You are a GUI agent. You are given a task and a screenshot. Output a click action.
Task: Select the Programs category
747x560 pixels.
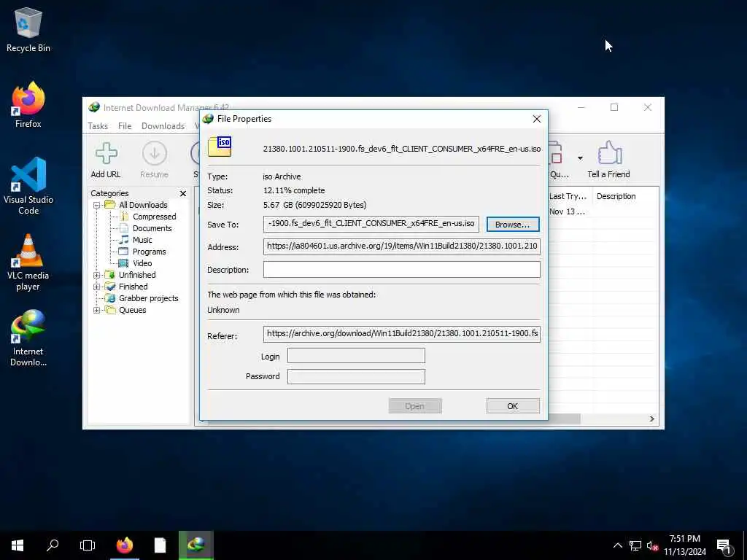[149, 252]
